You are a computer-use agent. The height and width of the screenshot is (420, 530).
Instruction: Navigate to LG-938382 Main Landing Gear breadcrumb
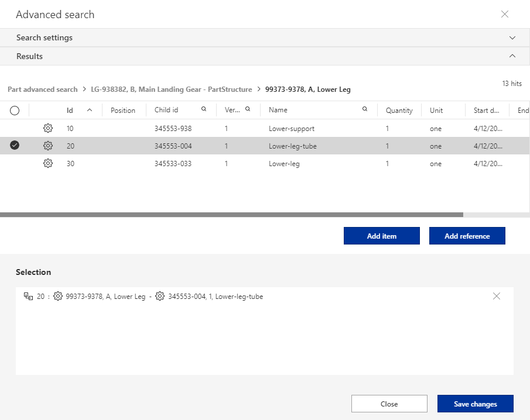(x=170, y=89)
